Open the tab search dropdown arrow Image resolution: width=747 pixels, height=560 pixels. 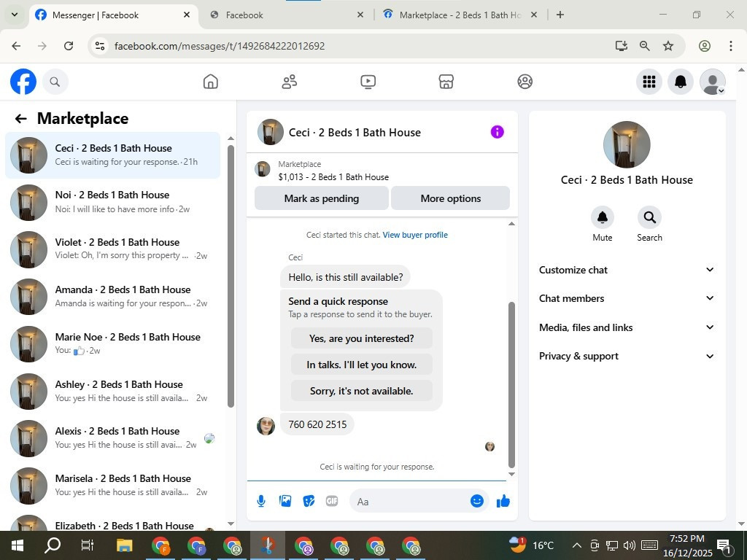[15, 15]
